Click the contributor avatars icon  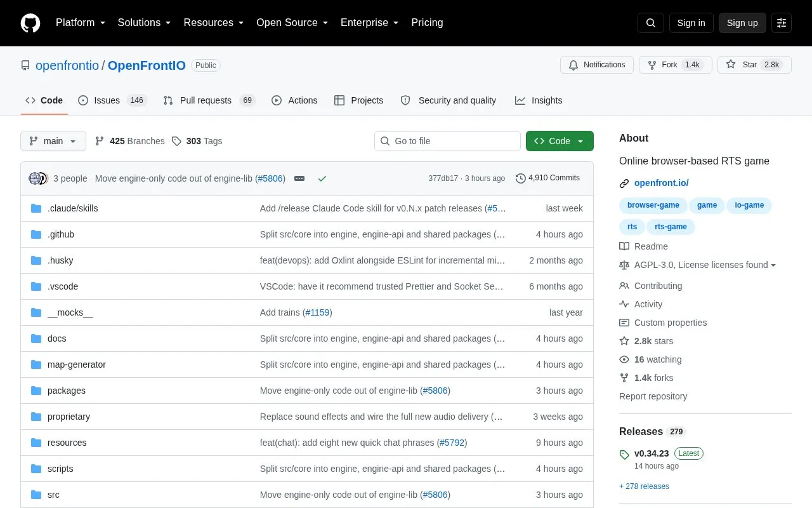[x=38, y=178]
